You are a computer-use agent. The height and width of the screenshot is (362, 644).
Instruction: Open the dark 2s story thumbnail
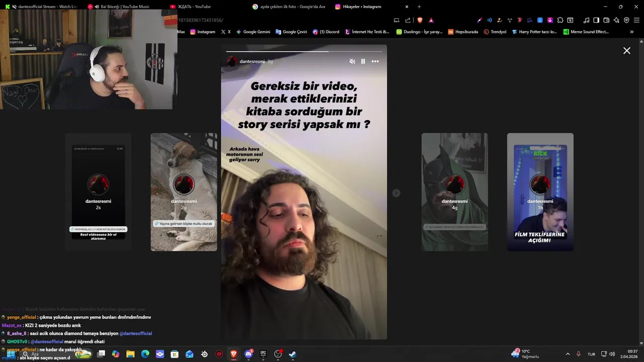point(98,192)
